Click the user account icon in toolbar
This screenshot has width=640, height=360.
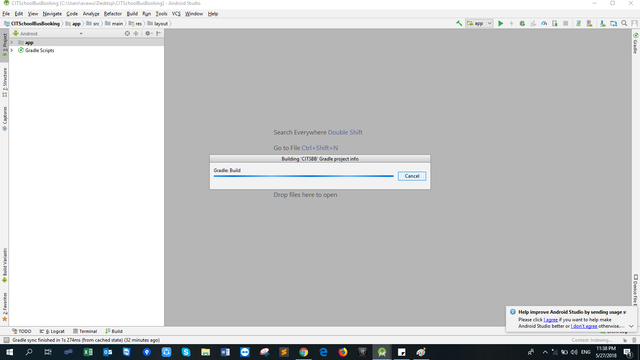[634, 23]
